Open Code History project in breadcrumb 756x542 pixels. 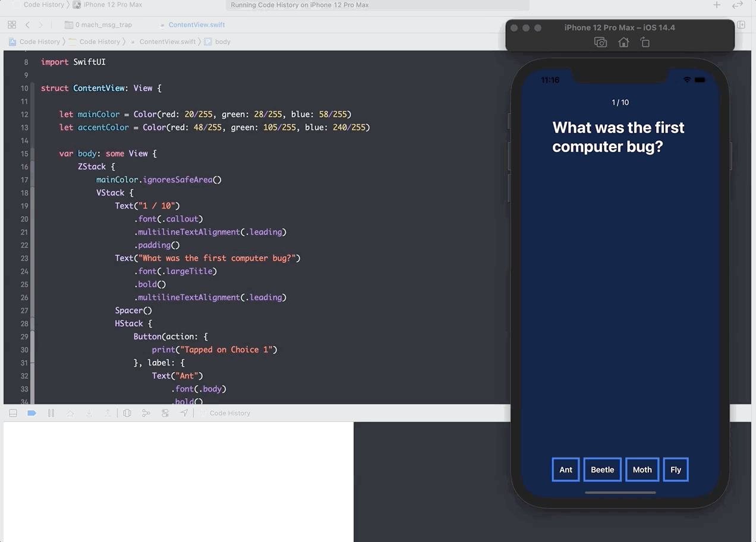(x=34, y=42)
